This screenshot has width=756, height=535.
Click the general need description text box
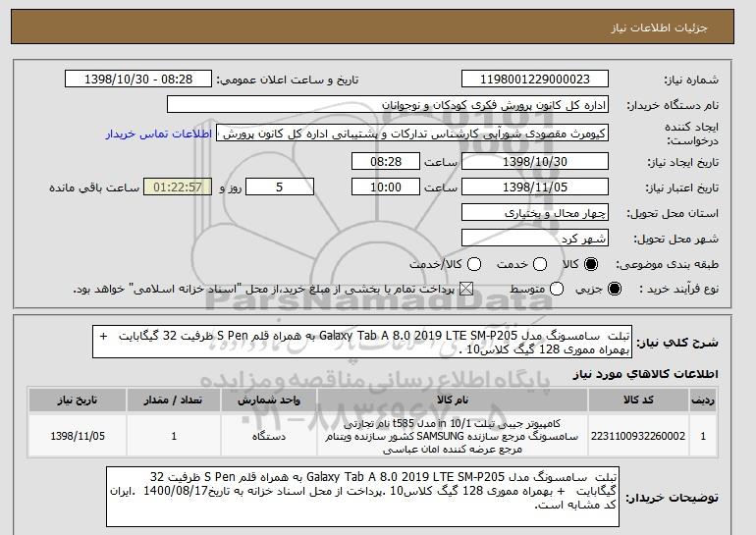point(362,342)
